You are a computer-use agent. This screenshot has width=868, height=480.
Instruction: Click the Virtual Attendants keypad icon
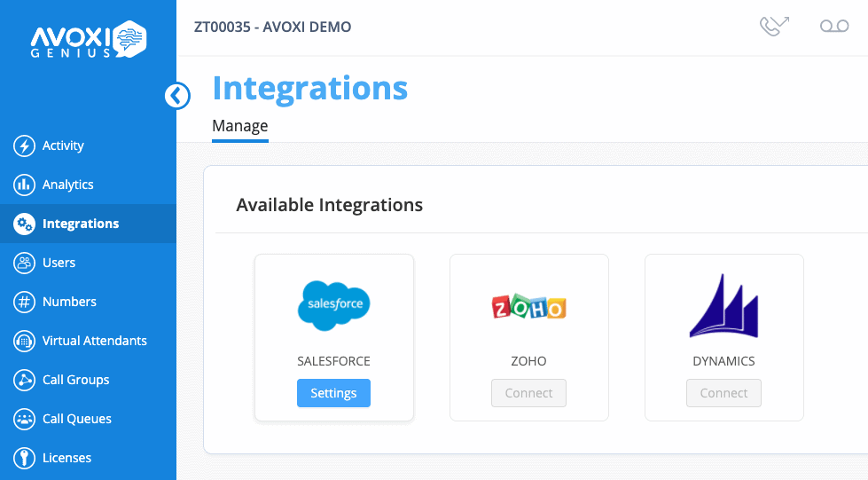(x=25, y=341)
